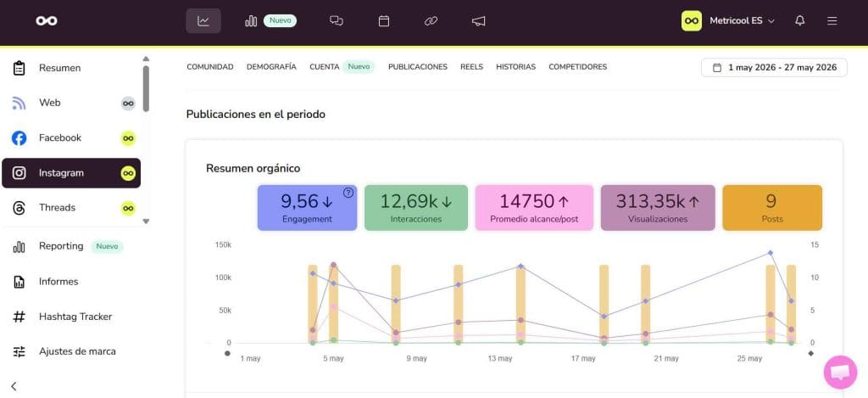868x398 pixels.
Task: Click the Publicaciones en el periodo heading
Action: pyautogui.click(x=256, y=115)
